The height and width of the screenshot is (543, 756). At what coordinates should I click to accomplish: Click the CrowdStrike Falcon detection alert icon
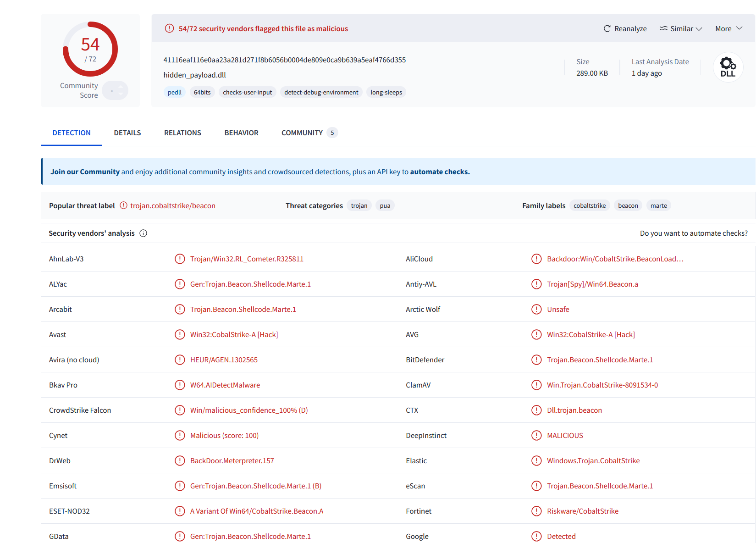click(180, 410)
